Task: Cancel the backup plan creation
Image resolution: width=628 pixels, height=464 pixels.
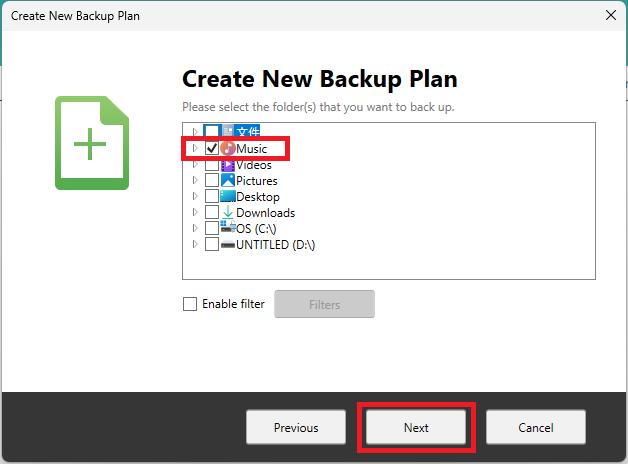Action: 536,428
